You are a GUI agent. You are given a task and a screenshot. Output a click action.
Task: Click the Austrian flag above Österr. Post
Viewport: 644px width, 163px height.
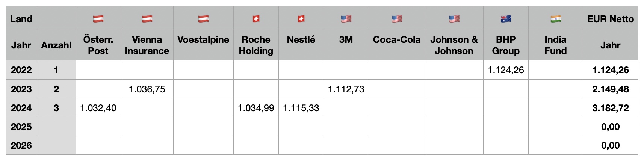98,18
